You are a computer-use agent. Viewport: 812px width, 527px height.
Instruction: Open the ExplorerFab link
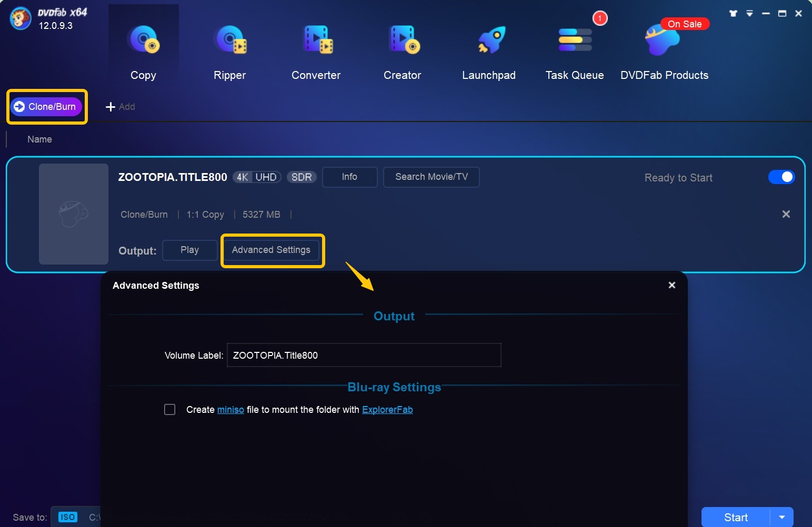387,410
